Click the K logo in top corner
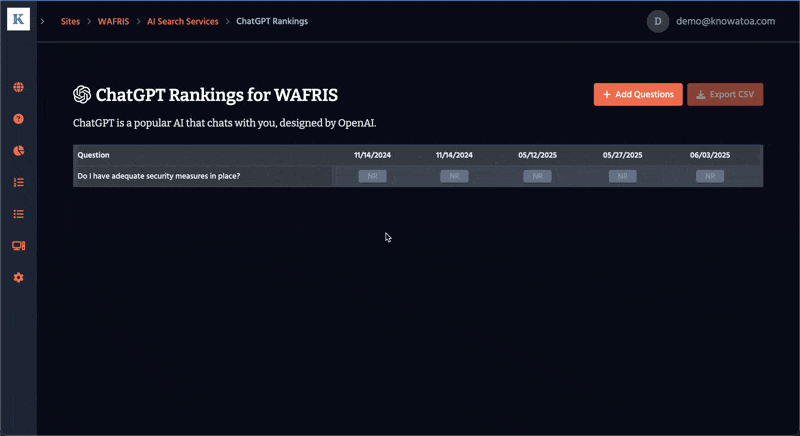 click(18, 19)
